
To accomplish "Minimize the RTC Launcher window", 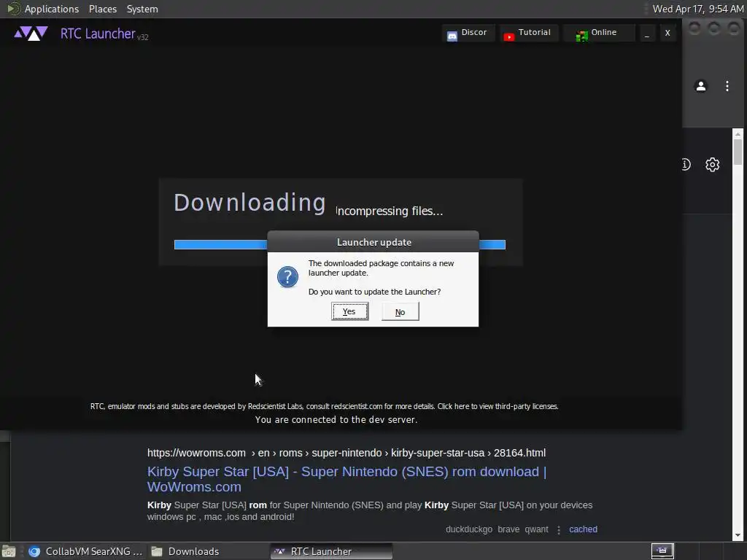I will [x=646, y=33].
